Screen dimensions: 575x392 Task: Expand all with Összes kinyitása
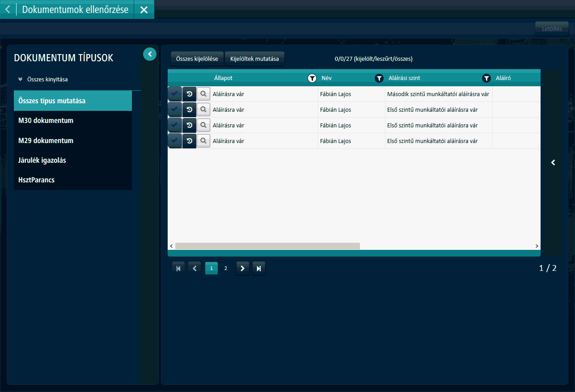pos(43,79)
